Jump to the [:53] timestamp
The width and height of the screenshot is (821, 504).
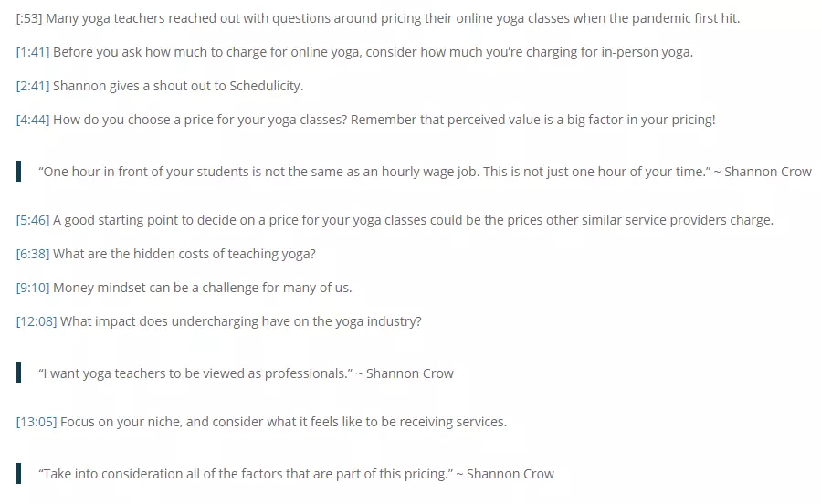click(29, 18)
